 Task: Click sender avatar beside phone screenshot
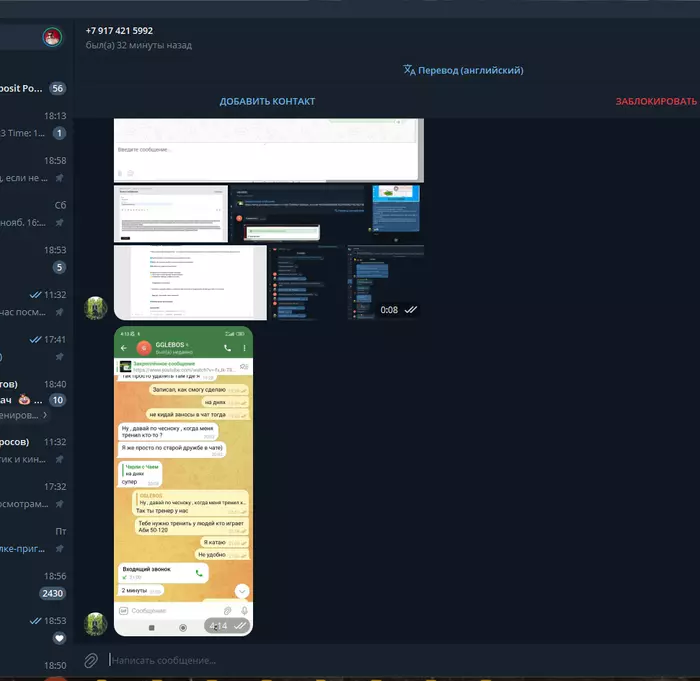pyautogui.click(x=96, y=624)
